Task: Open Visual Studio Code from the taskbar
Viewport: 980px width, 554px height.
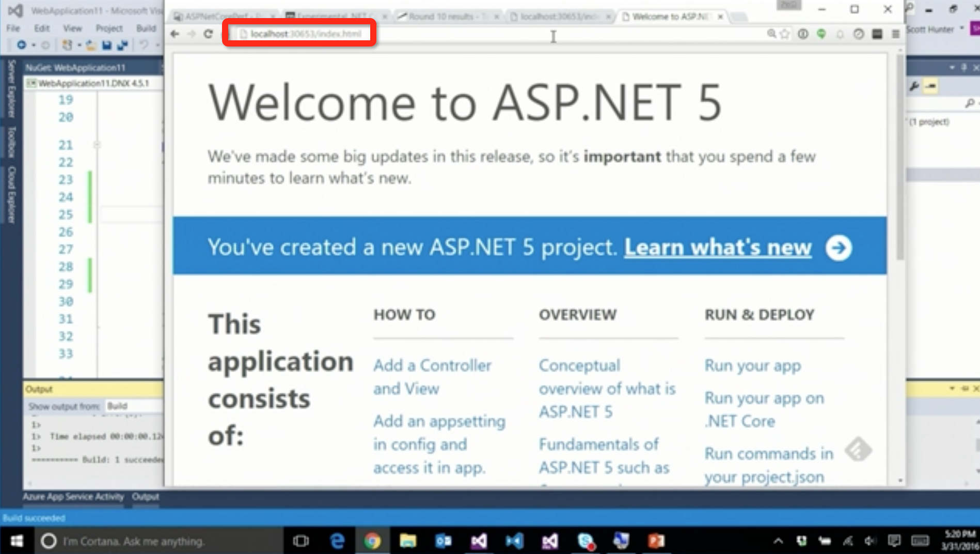Action: (514, 541)
